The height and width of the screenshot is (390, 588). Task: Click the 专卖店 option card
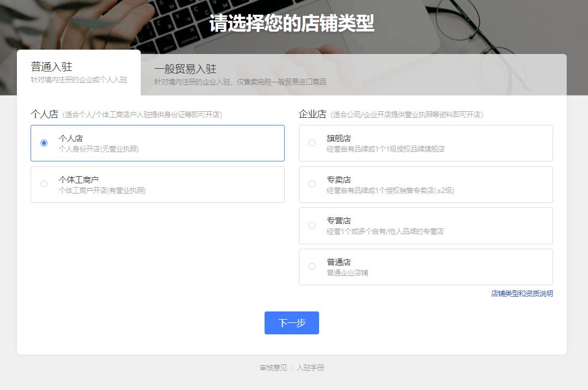coord(425,184)
